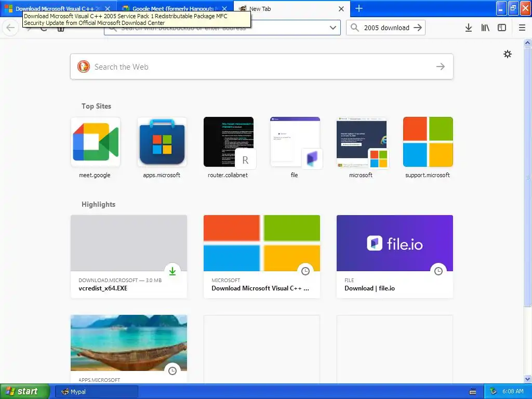Viewport: 532px width, 399px height.
Task: Open meet.google top site tile
Action: coord(96,148)
